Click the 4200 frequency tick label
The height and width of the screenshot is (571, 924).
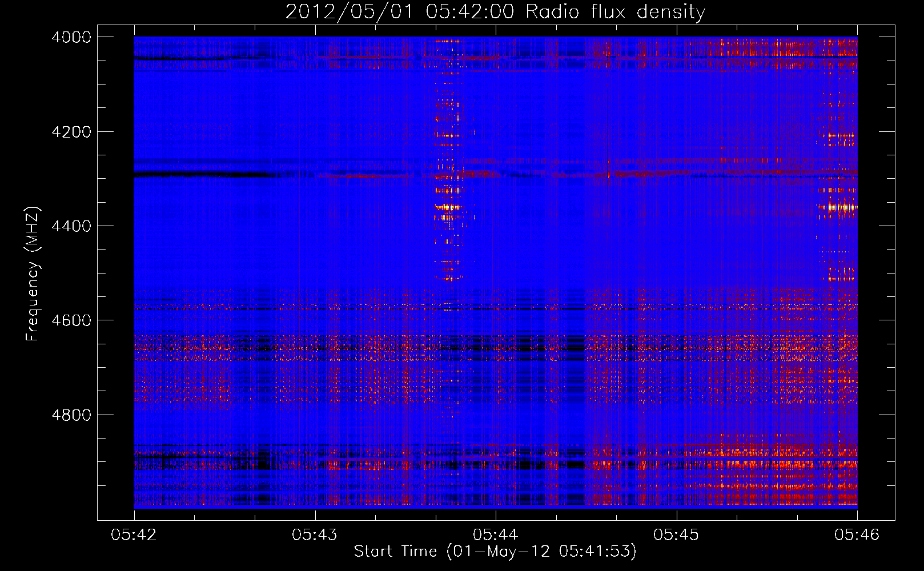pos(71,132)
